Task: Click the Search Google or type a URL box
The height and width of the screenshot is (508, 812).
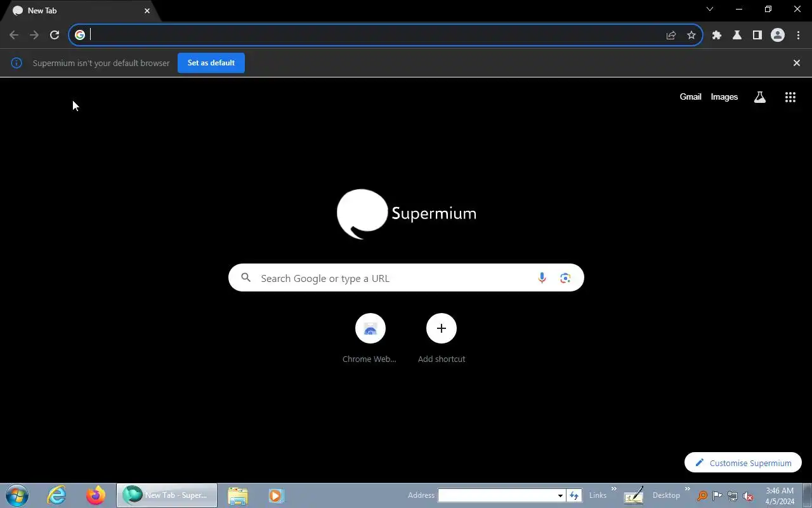Action: pos(406,278)
